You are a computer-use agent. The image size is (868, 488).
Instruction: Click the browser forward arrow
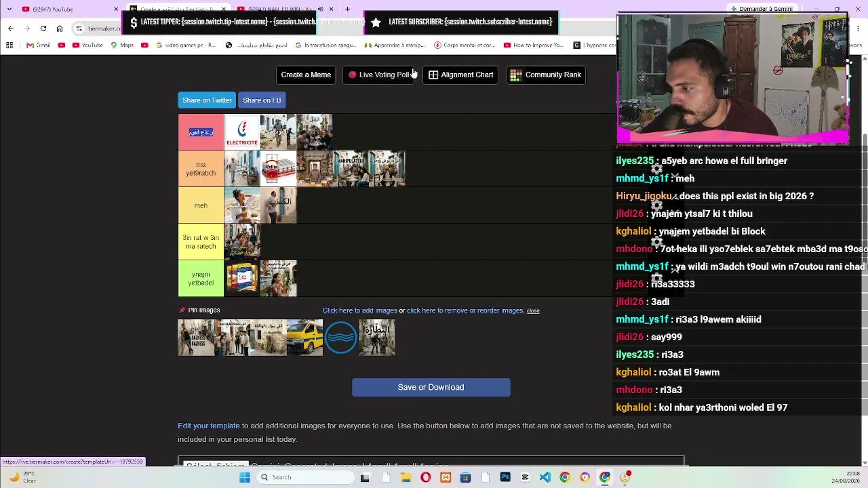pos(27,28)
